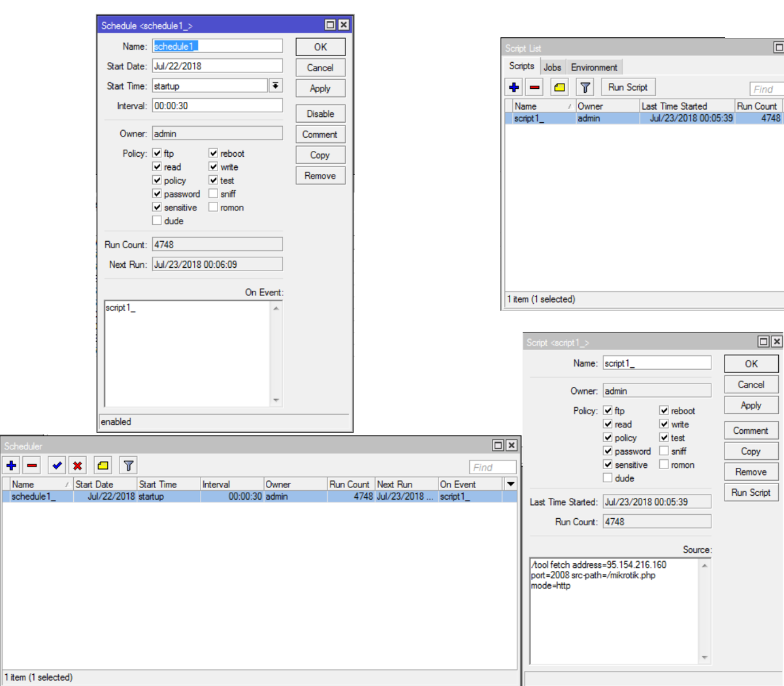Disable entry with red X icon in Scheduler
The width and height of the screenshot is (784, 686).
tap(78, 466)
